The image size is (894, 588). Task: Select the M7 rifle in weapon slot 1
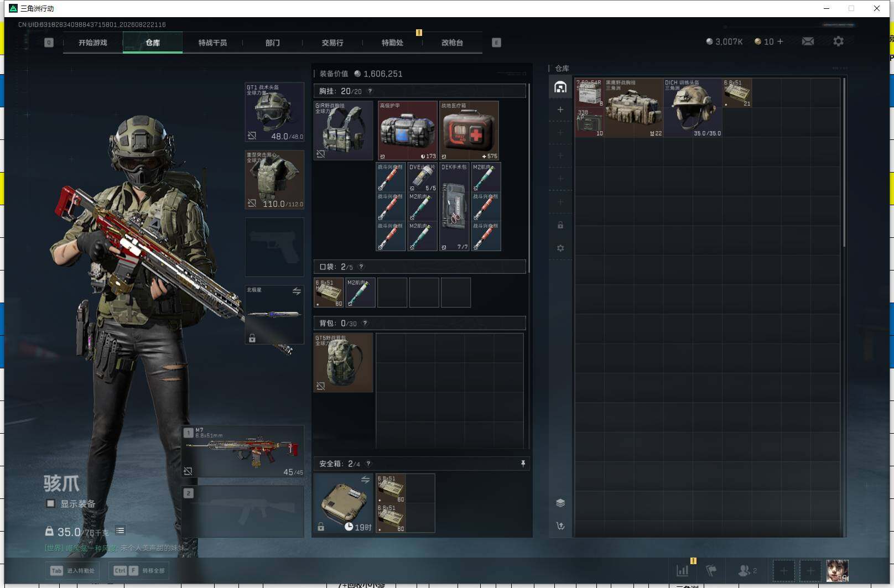(243, 451)
